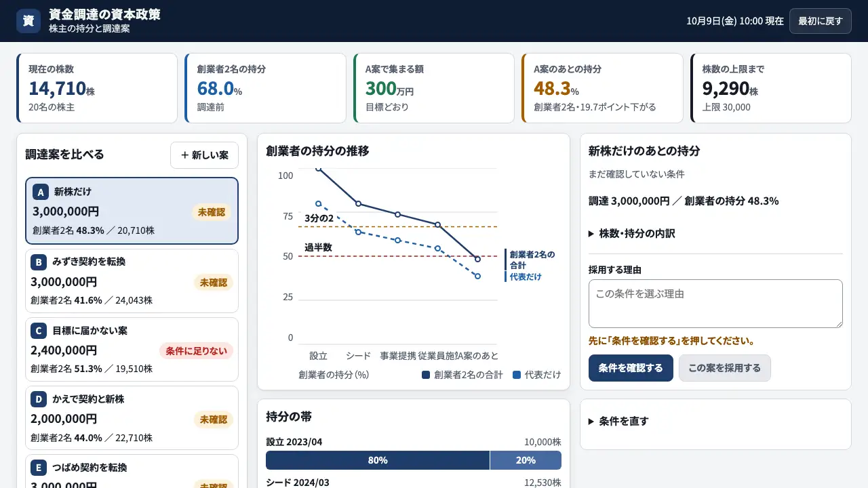This screenshot has width=868, height=488.
Task: Click the 株数の上限まで 9,290株 card
Action: click(x=771, y=88)
